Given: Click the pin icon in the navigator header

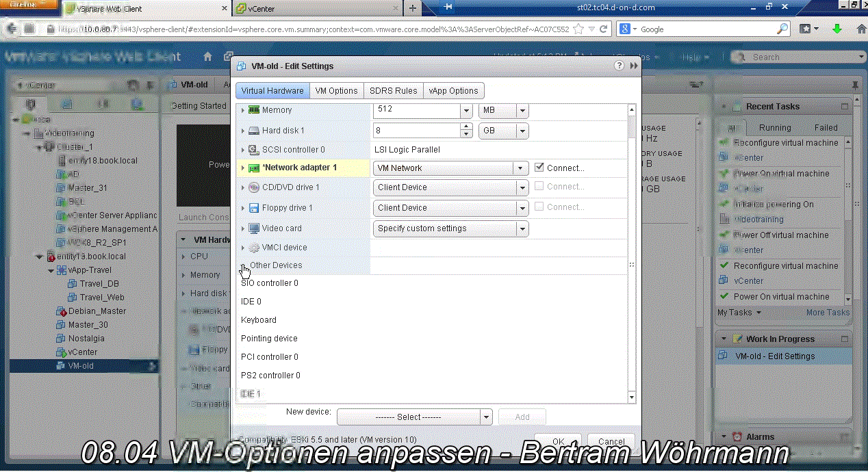Looking at the screenshot, I should pyautogui.click(x=151, y=86).
